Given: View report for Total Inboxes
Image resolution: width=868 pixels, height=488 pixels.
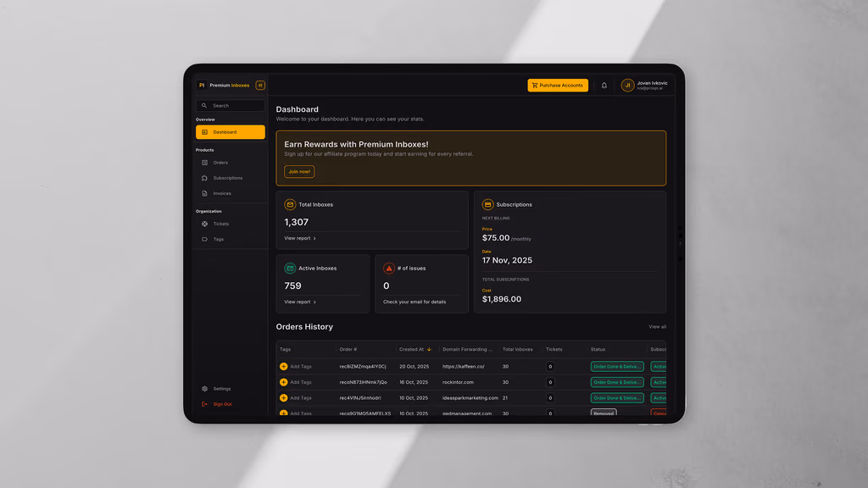Looking at the screenshot, I should pyautogui.click(x=300, y=238).
